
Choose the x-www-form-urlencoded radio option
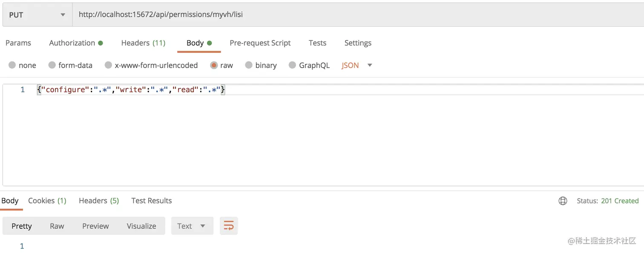(108, 65)
